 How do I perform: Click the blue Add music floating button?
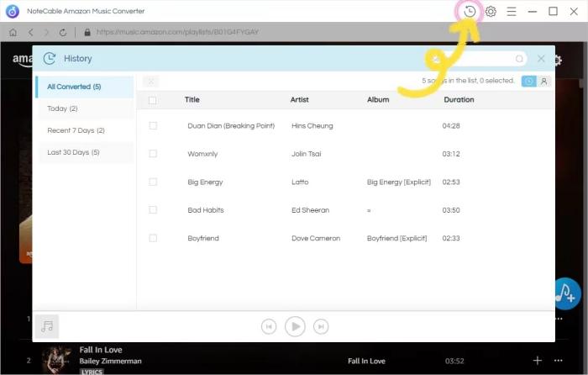pyautogui.click(x=565, y=294)
